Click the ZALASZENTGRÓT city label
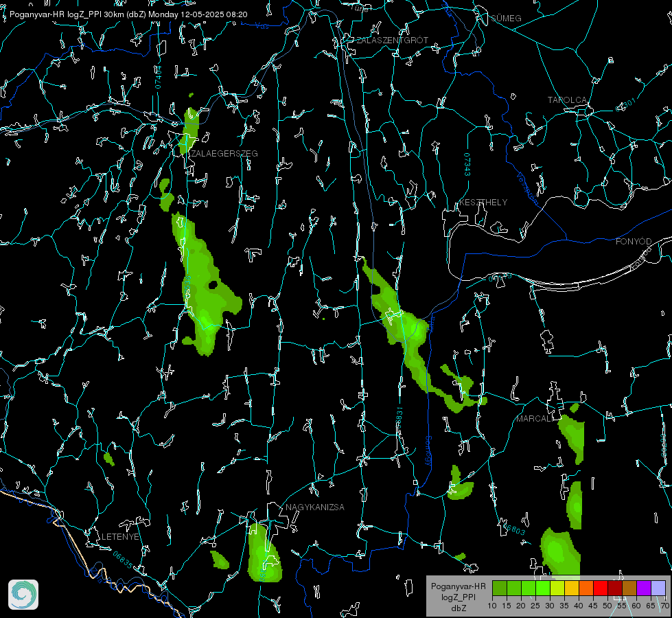 tap(392, 40)
